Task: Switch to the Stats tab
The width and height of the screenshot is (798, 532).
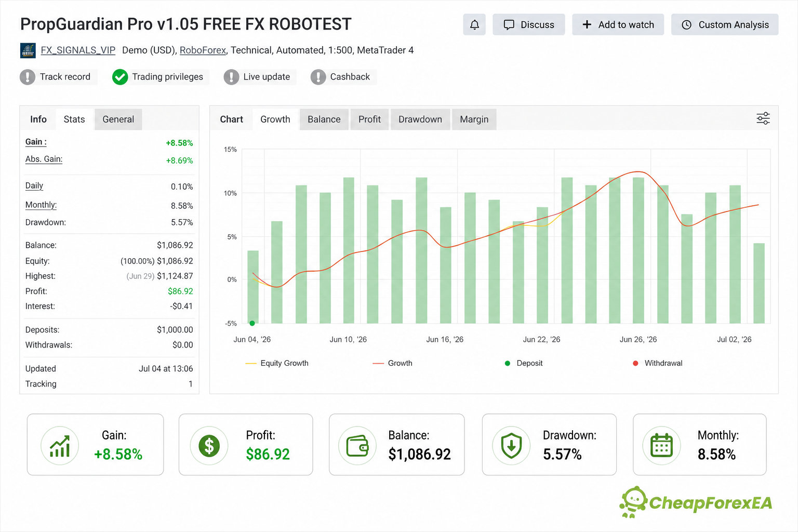Action: pos(74,119)
